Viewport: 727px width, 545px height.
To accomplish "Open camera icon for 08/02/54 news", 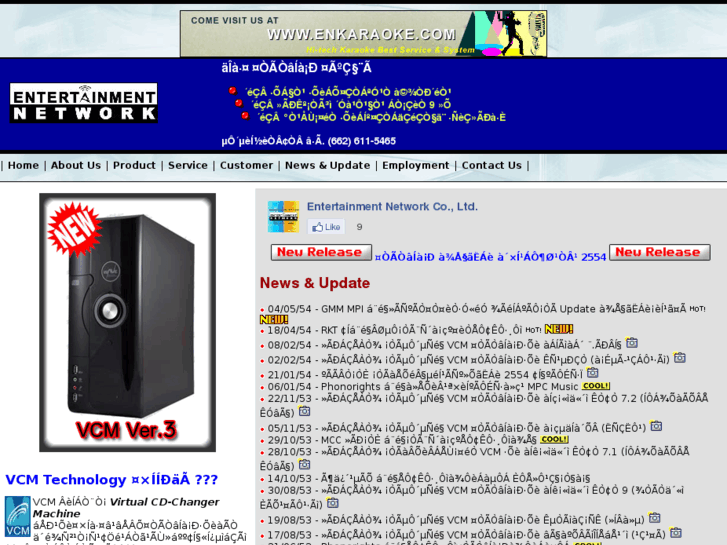I will coord(631,343).
